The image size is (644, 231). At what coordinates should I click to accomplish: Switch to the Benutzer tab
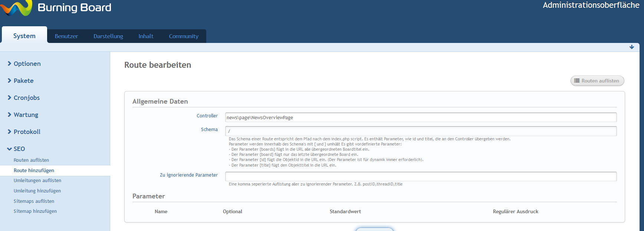coord(66,36)
